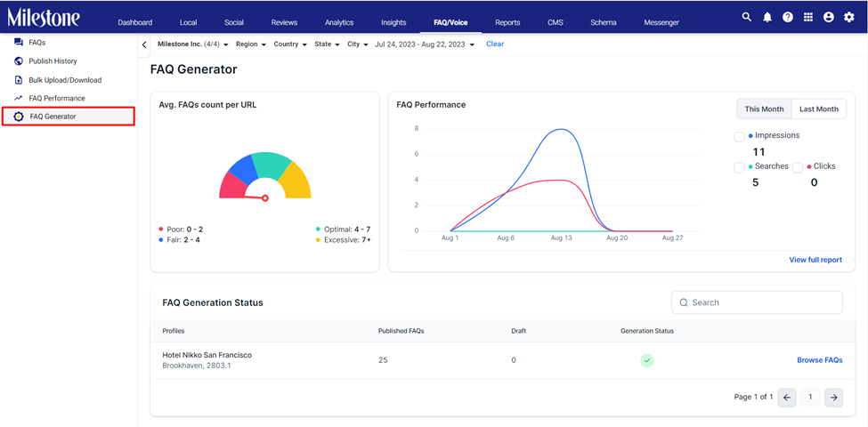Open the user account profile icon

point(829,17)
